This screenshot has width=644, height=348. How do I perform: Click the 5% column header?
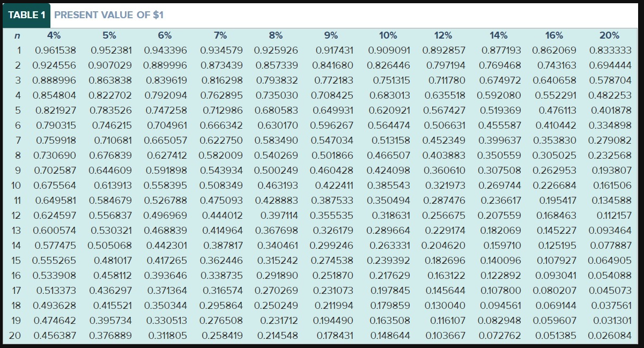[109, 35]
